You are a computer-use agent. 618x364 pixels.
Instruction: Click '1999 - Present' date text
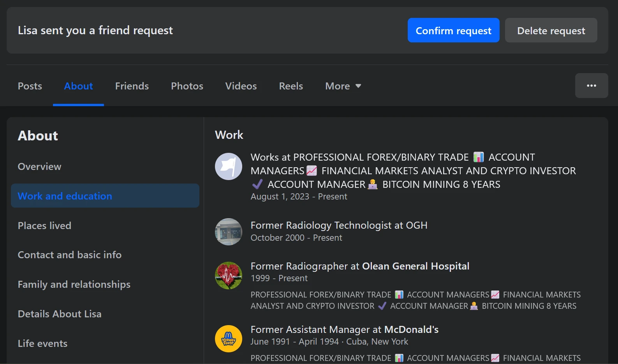tap(279, 278)
